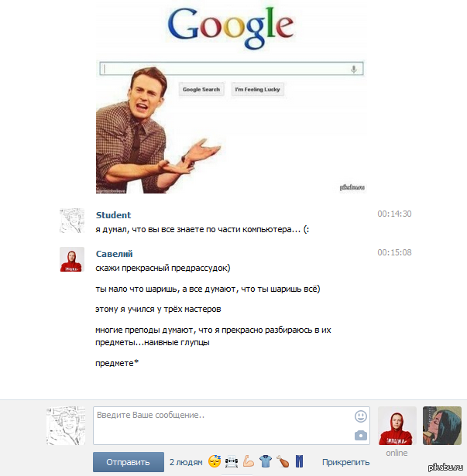
Task: Focus the 'Введите Ваше сообщение' message field
Action: [x=232, y=426]
